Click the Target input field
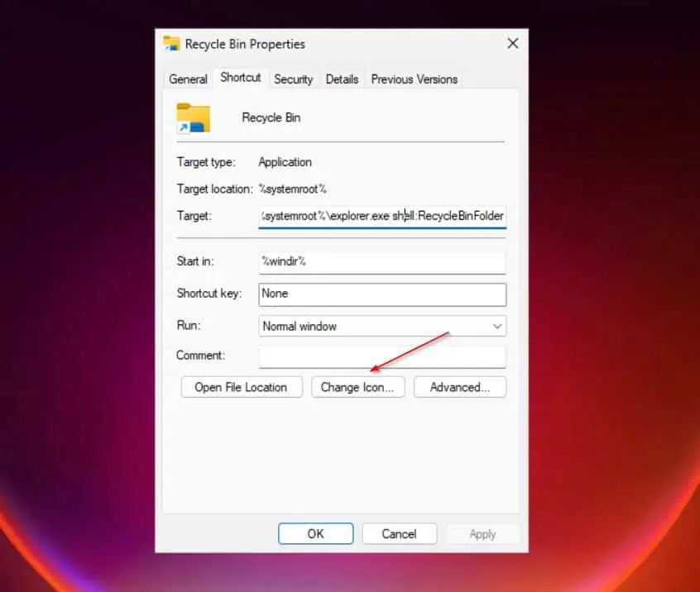 [x=382, y=217]
